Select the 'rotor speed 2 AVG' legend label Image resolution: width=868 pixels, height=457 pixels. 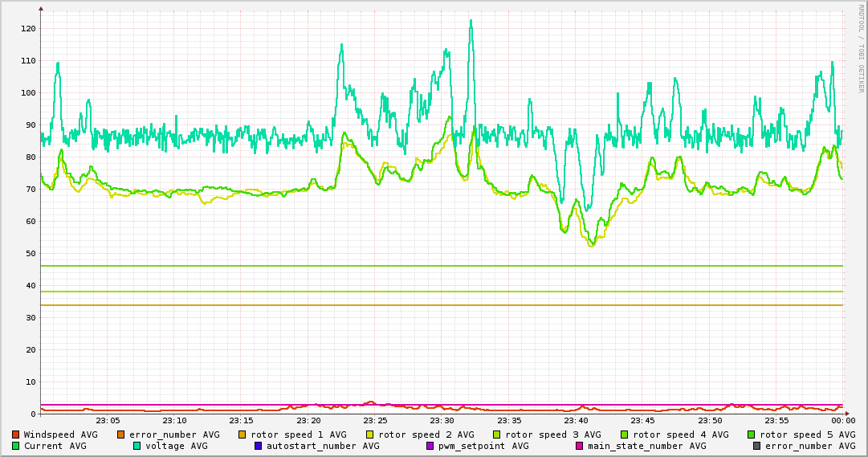pyautogui.click(x=426, y=435)
